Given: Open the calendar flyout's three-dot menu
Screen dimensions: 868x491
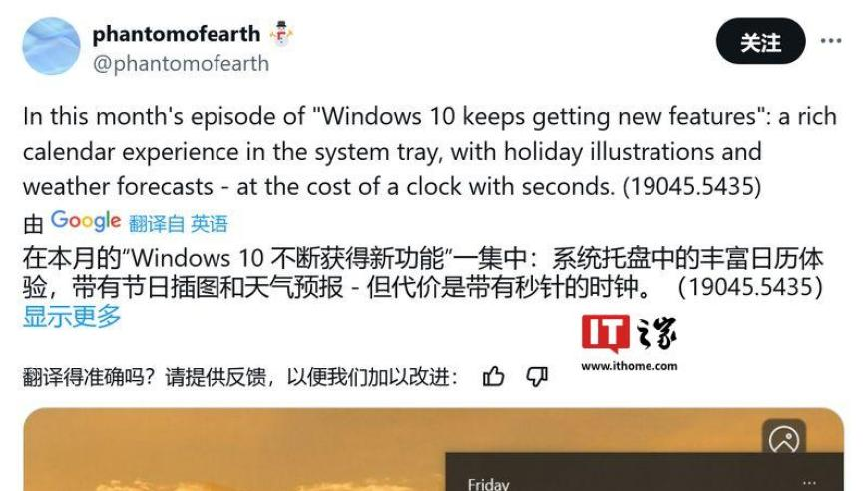Looking at the screenshot, I should [809, 482].
